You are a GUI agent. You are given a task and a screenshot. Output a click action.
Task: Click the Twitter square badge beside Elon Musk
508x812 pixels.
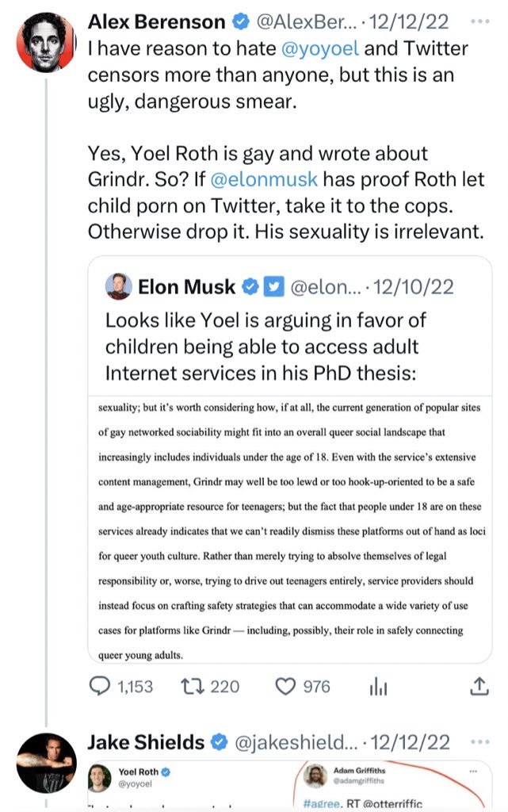pos(270,286)
